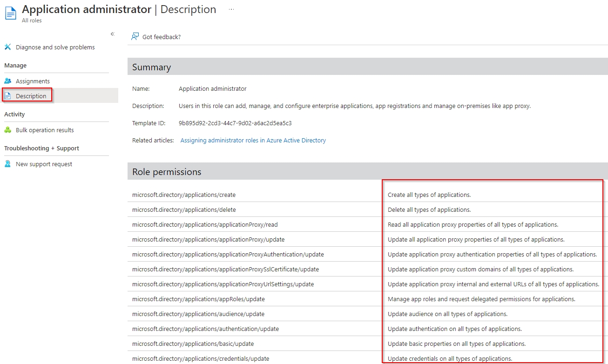Open Diagnose and solve problems
This screenshot has height=364, width=608.
click(x=55, y=47)
